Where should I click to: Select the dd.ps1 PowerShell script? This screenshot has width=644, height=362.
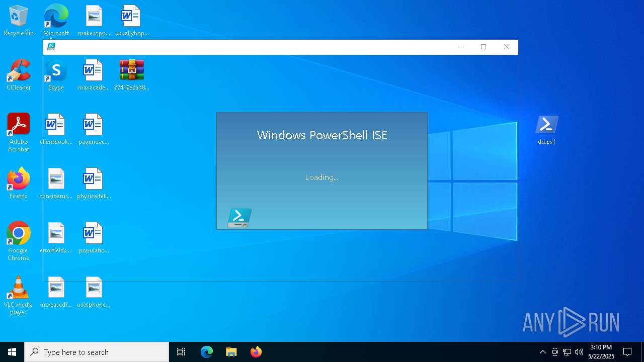[x=546, y=129]
